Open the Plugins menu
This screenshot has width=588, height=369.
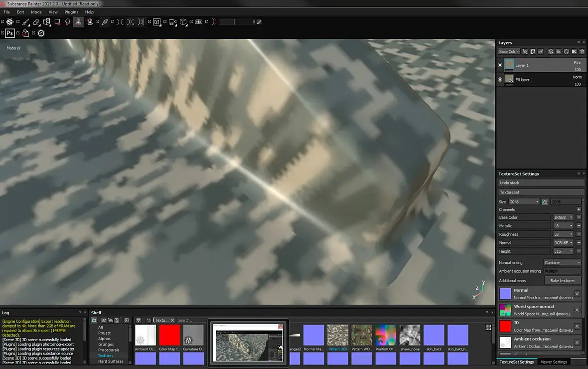tap(71, 12)
